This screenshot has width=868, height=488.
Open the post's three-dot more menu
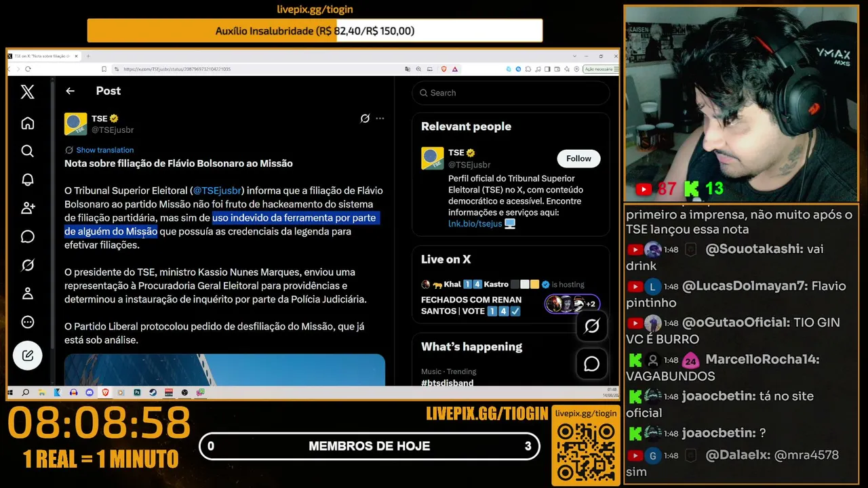(x=380, y=119)
